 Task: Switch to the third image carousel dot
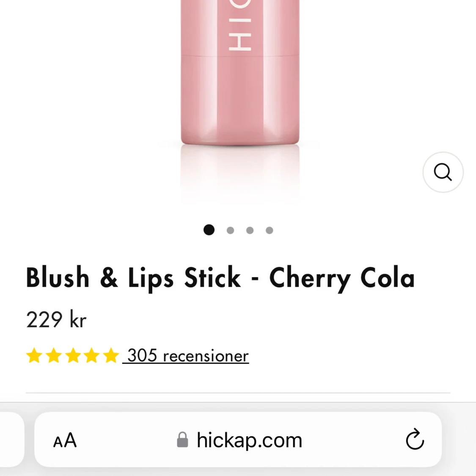click(250, 231)
